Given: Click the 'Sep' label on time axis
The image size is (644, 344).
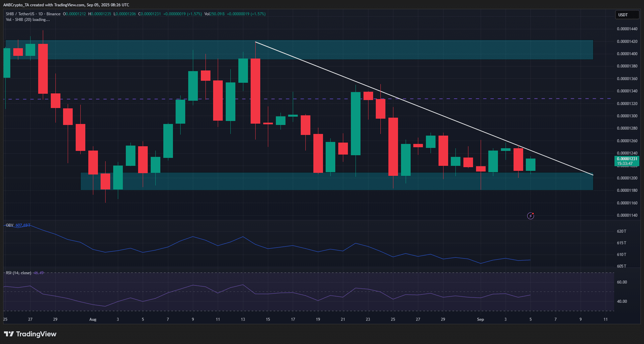Looking at the screenshot, I should [x=480, y=319].
